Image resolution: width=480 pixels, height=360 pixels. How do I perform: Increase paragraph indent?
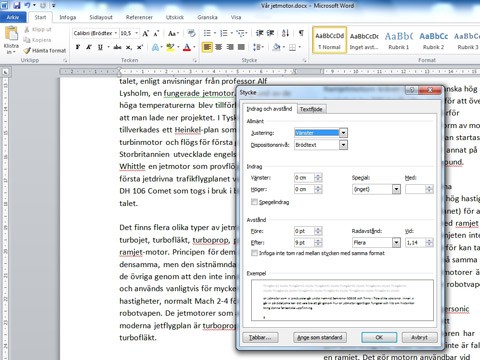[x=270, y=33]
